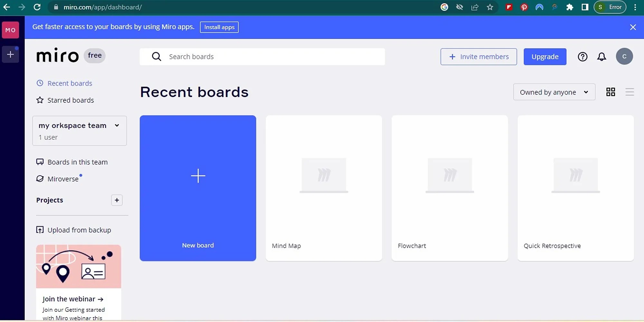The width and height of the screenshot is (644, 322).
Task: Click the blue Upgrade button
Action: (x=545, y=57)
